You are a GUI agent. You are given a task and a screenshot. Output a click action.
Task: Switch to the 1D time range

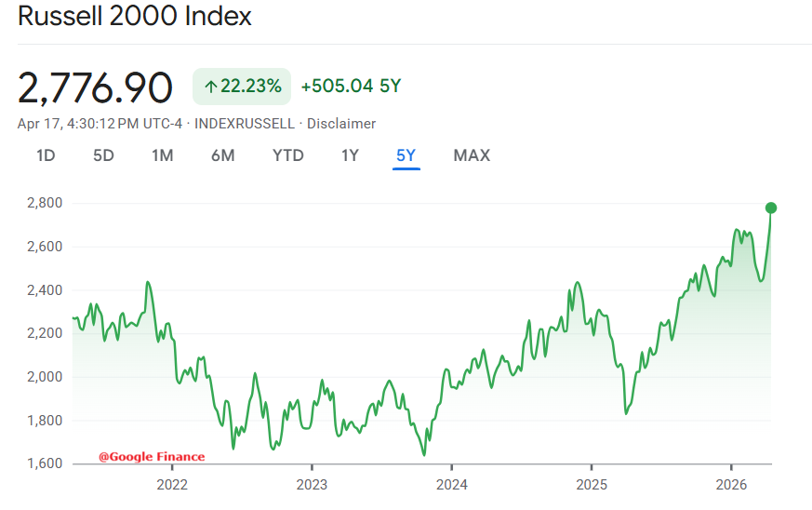tap(46, 155)
